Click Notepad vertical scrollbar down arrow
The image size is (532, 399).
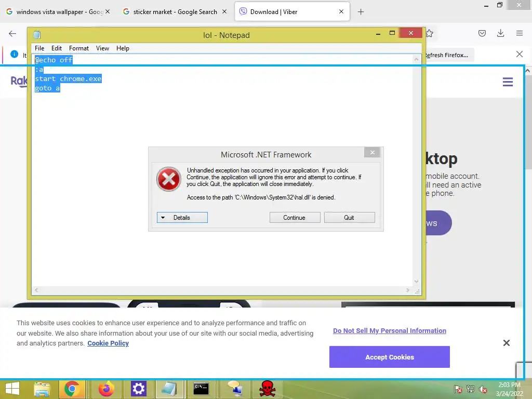click(x=416, y=281)
